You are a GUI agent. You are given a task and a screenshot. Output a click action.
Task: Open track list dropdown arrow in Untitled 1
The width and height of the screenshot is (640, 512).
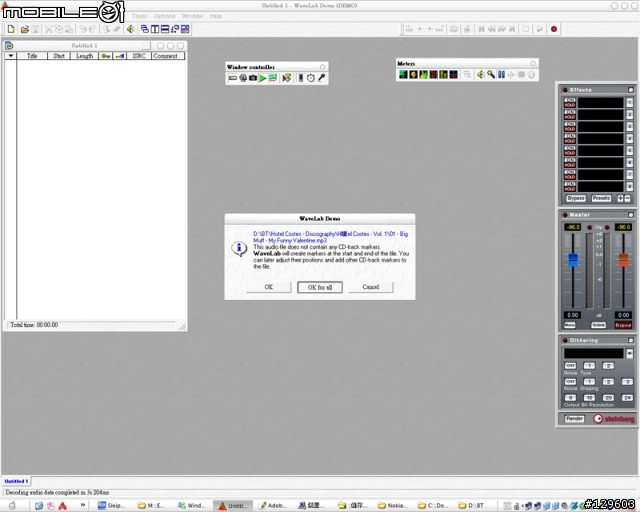[x=11, y=56]
